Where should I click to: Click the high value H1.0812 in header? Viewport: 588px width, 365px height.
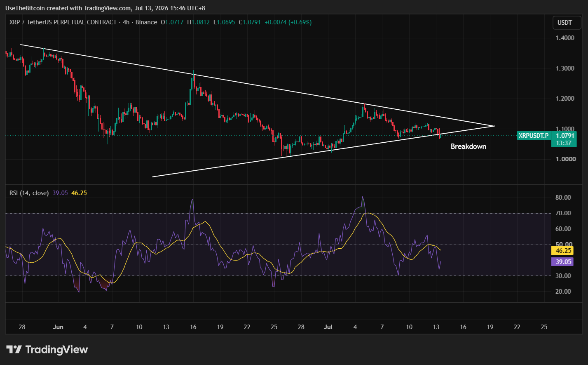[x=199, y=22]
